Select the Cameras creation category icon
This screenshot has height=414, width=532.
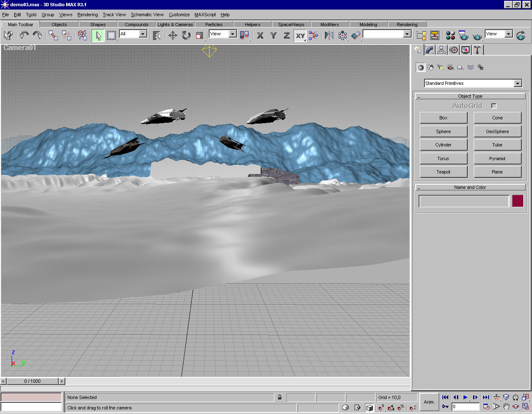451,67
